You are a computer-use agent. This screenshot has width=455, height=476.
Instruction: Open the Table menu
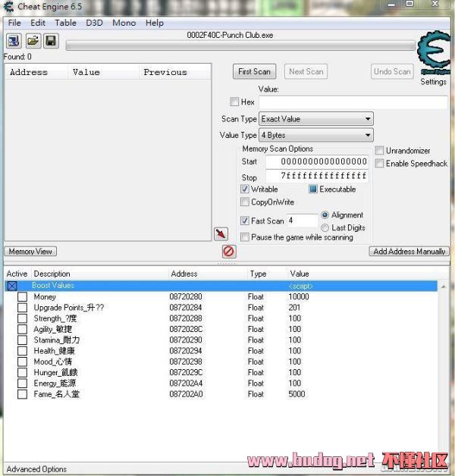pyautogui.click(x=65, y=23)
